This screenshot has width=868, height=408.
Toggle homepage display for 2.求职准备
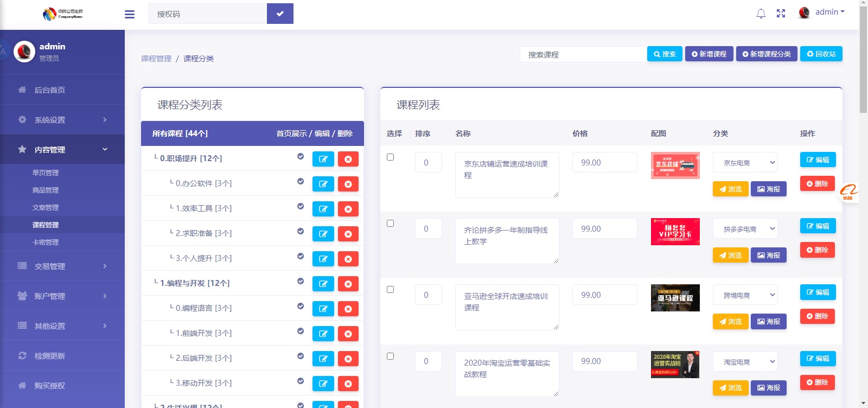coord(301,231)
